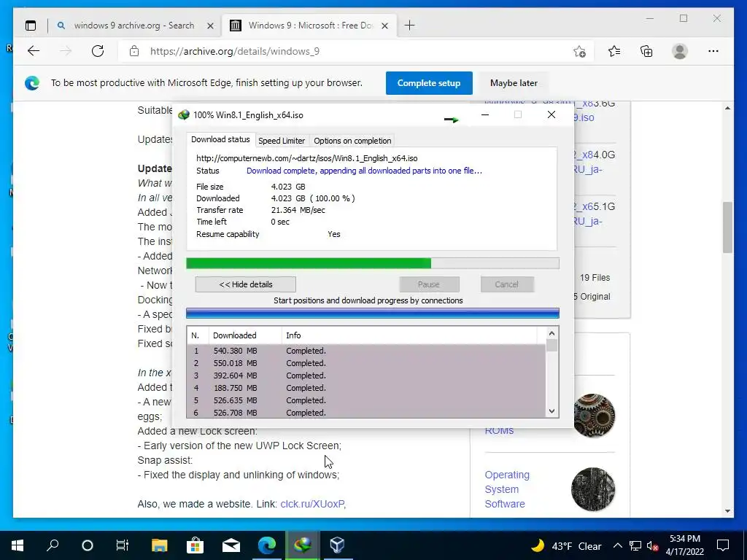Viewport: 747px width, 560px height.
Task: Open the Windows Start menu
Action: [x=18, y=545]
